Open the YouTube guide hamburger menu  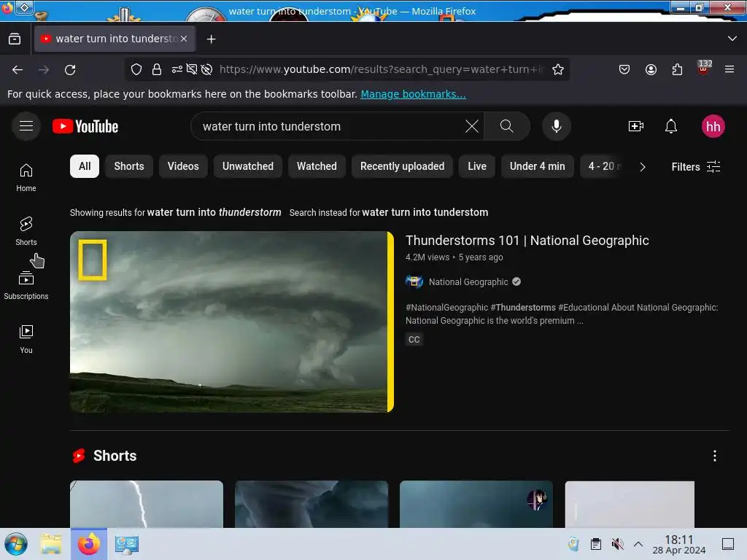coord(26,126)
